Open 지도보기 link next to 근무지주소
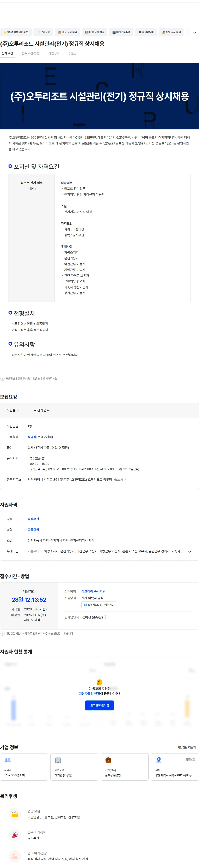199x868 pixels. pyautogui.click(x=118, y=480)
